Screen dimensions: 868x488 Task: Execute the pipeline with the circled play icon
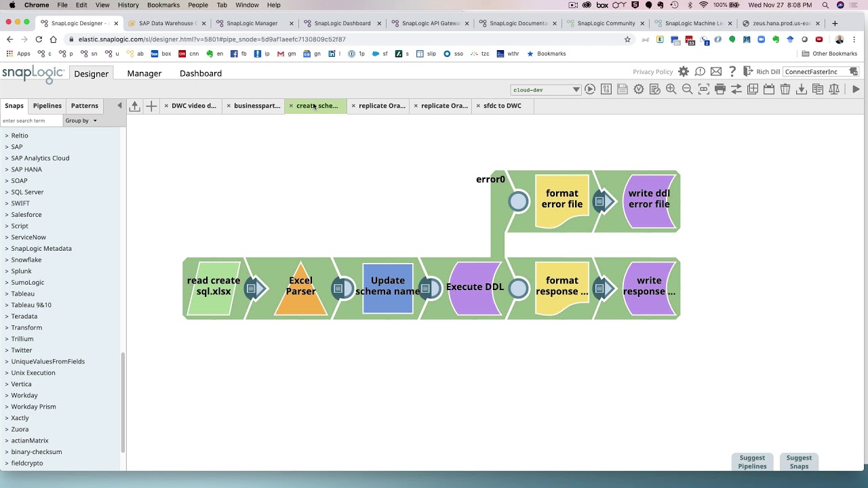coord(590,89)
